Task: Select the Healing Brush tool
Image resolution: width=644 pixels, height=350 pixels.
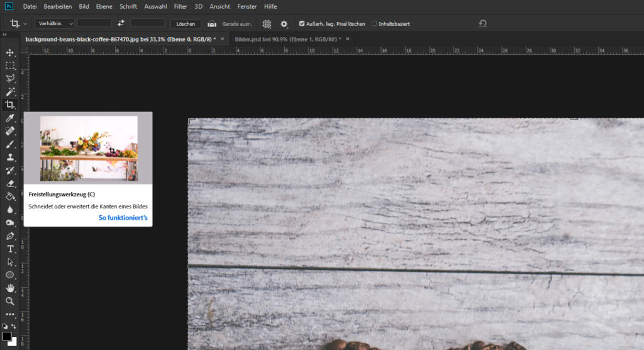Action: tap(10, 131)
